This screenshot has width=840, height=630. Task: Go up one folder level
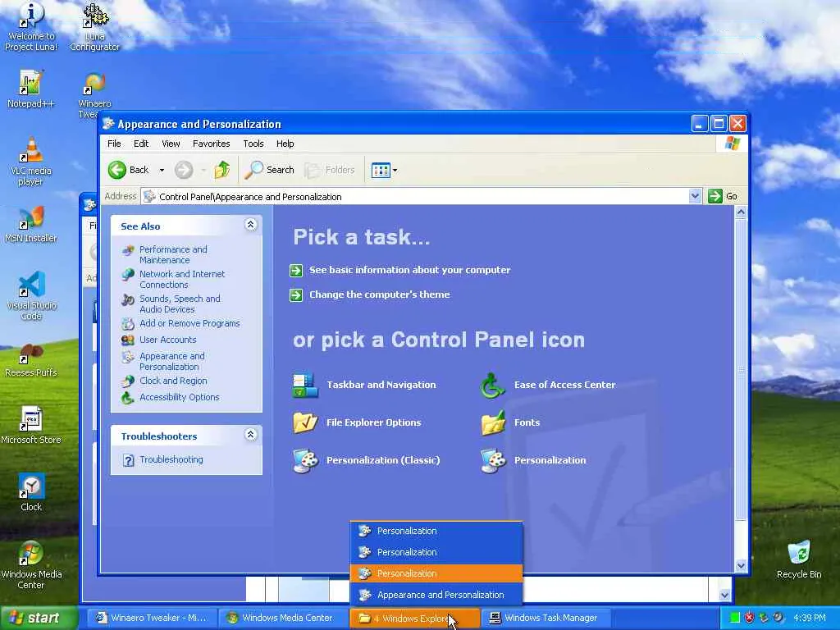pyautogui.click(x=221, y=170)
